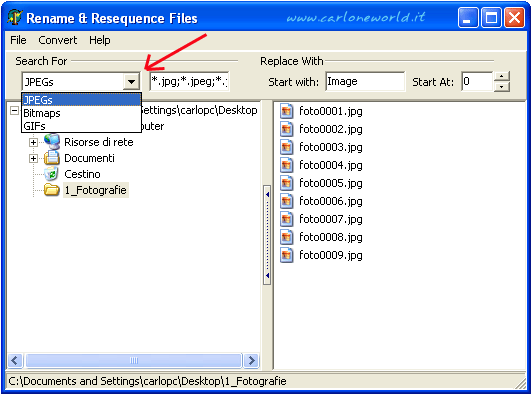Click the foto0003.jpg file icon
Viewport: 531px width, 396px height.
tap(286, 147)
